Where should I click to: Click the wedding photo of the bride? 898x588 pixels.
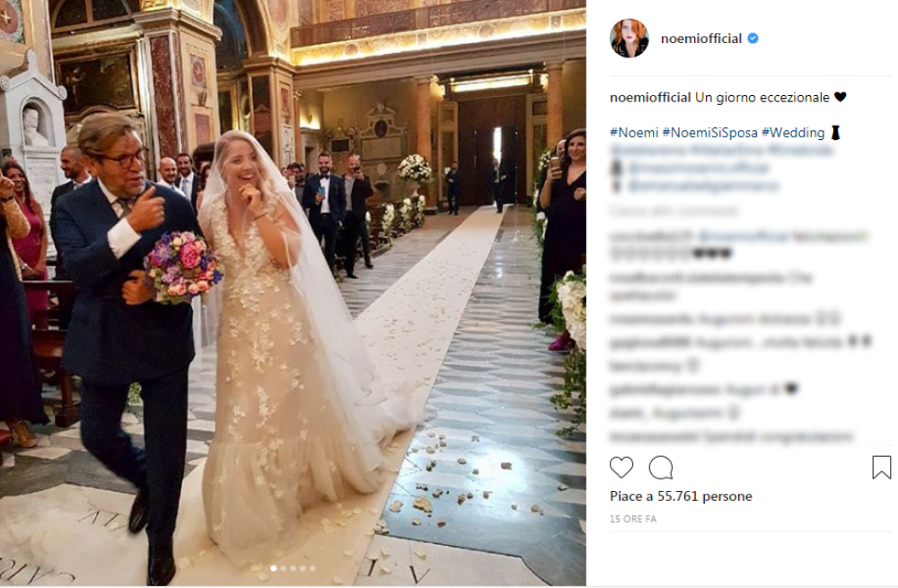(x=293, y=293)
